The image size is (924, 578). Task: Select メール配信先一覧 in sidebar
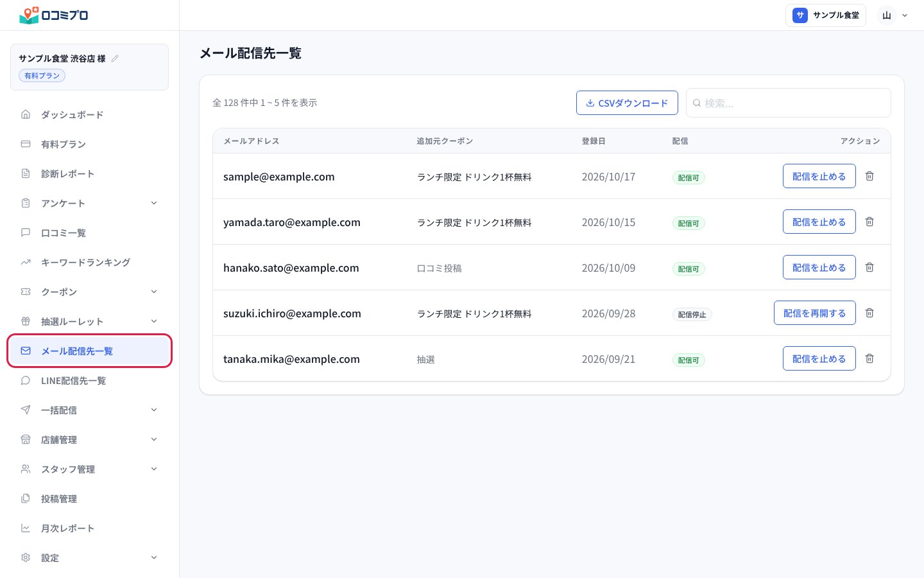[90, 351]
